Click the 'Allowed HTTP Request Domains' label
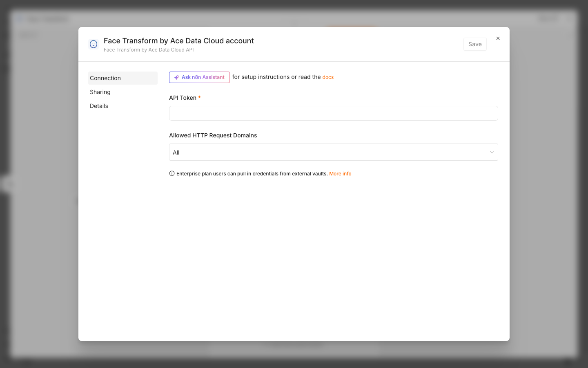This screenshot has height=368, width=588. 213,135
